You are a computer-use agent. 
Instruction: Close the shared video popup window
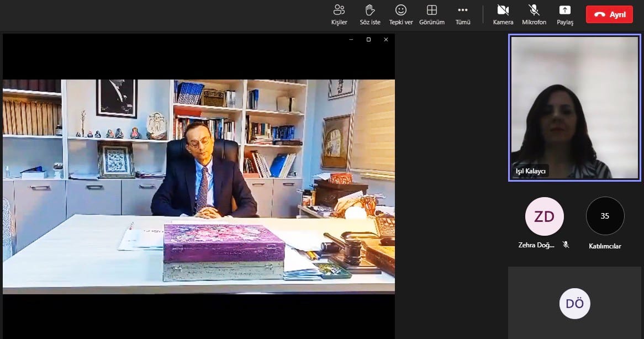(386, 40)
